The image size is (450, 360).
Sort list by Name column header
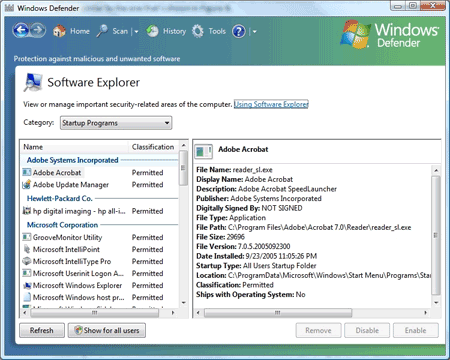point(75,147)
